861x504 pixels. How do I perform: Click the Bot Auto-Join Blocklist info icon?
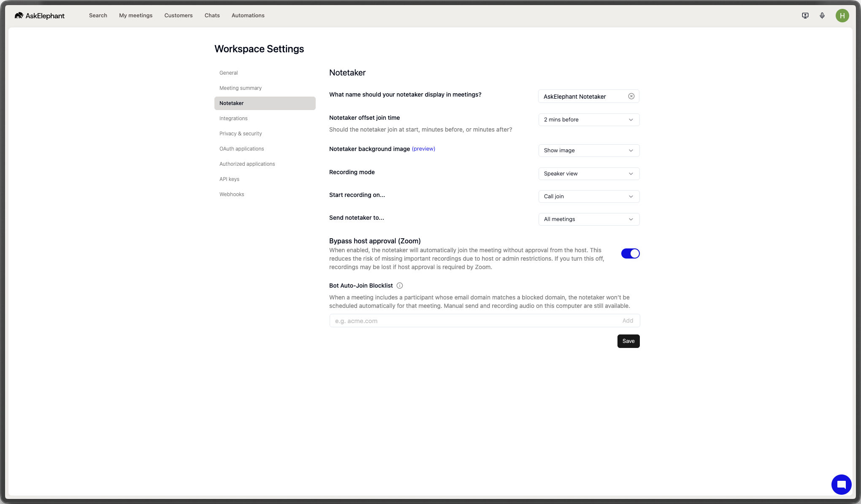(x=400, y=286)
